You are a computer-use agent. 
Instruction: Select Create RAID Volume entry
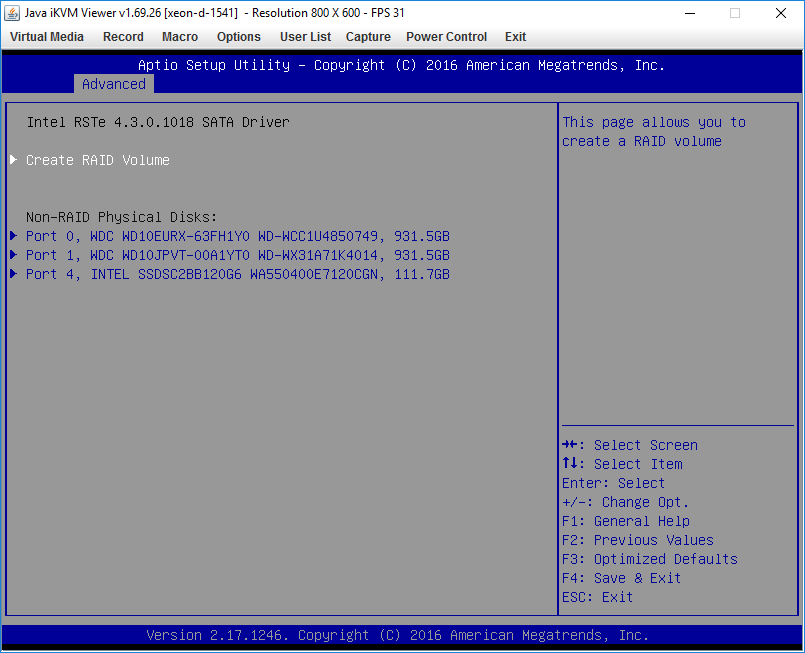coord(98,160)
